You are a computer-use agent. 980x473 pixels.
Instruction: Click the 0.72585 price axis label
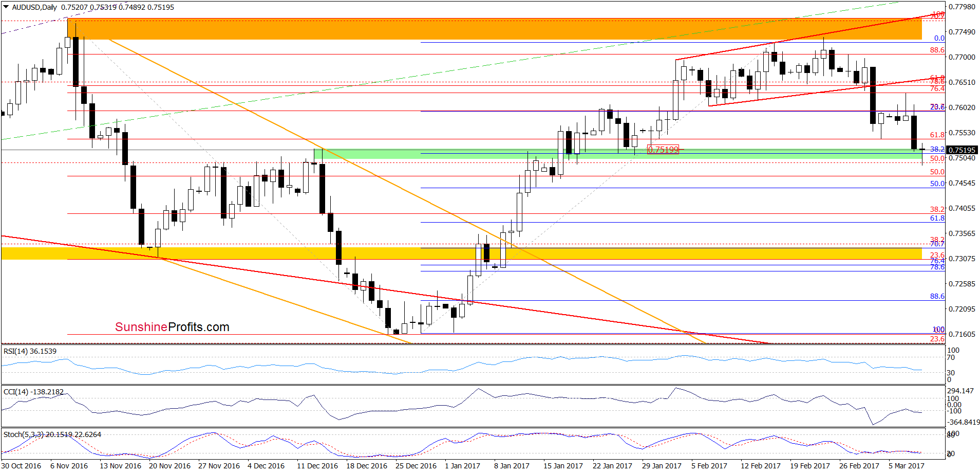coord(962,284)
